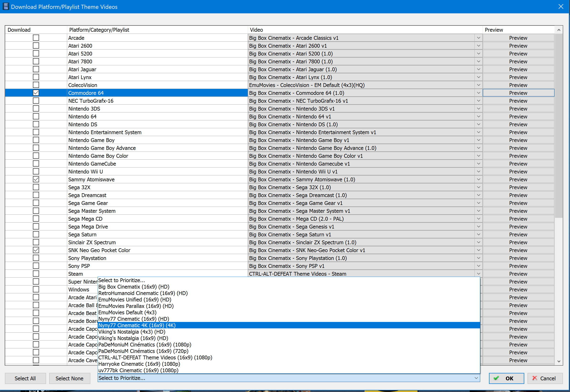The height and width of the screenshot is (392, 570).
Task: Click scrollbar down arrow in the list
Action: point(559,361)
